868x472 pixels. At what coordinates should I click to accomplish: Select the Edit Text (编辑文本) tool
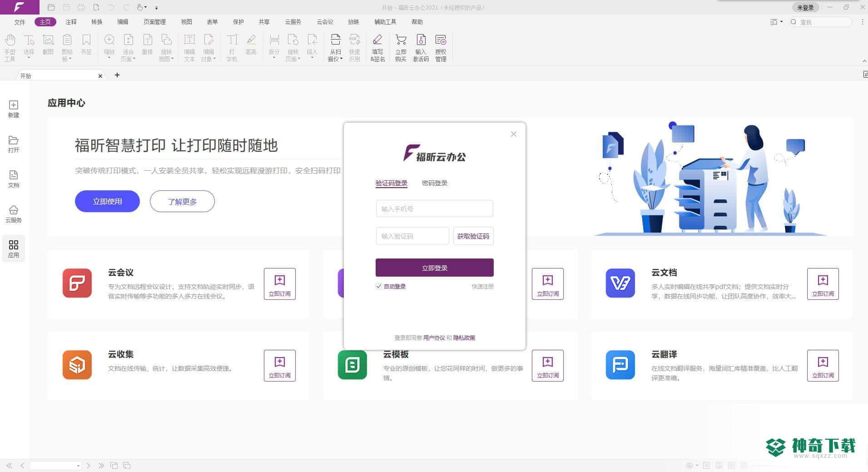[x=189, y=47]
